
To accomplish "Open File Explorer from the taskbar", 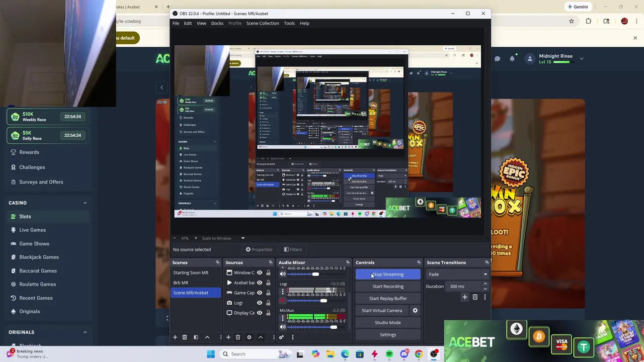I will (330, 354).
